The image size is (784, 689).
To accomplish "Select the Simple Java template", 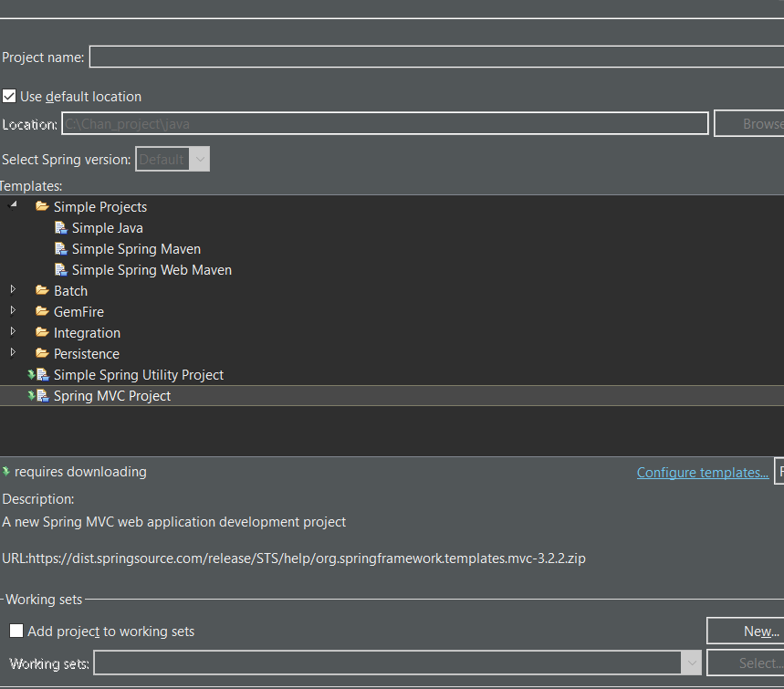I will point(108,228).
